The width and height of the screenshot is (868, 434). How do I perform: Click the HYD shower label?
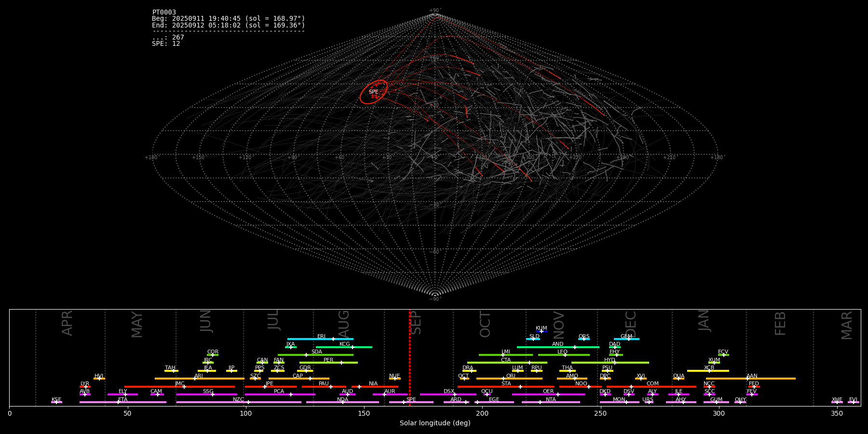[x=610, y=360]
